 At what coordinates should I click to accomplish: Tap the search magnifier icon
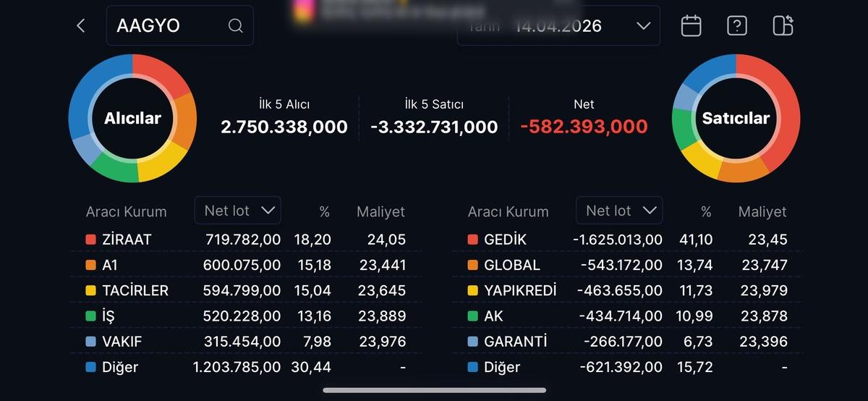235,26
